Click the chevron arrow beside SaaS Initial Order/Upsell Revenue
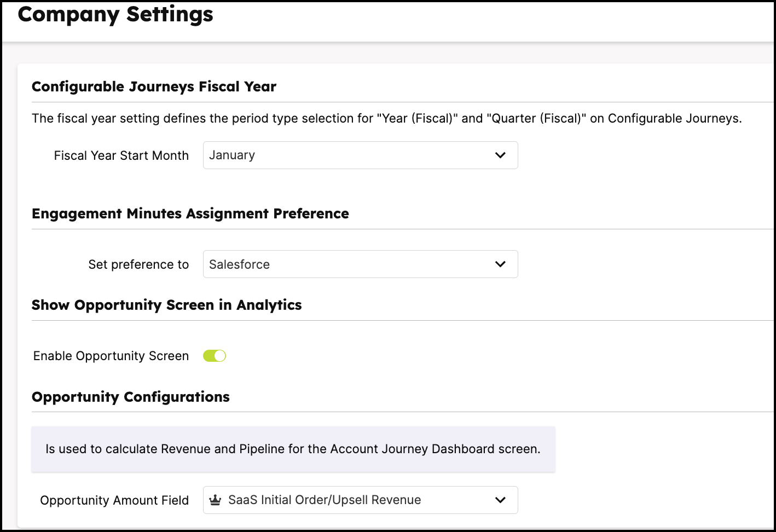 [500, 500]
